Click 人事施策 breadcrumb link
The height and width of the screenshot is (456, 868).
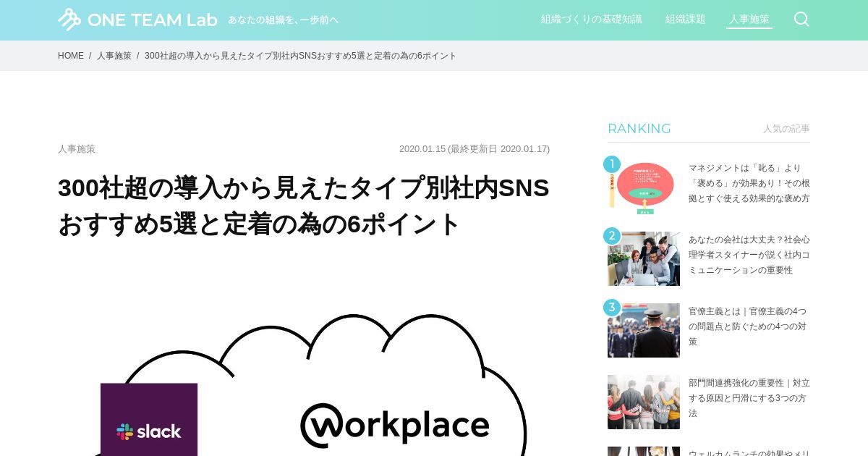point(114,56)
